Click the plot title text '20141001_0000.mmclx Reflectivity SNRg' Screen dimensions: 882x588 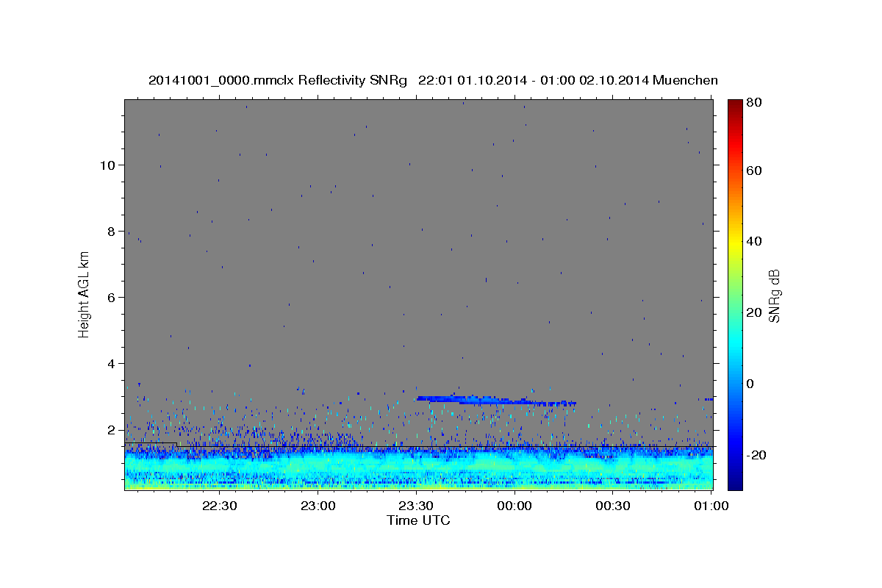click(277, 80)
